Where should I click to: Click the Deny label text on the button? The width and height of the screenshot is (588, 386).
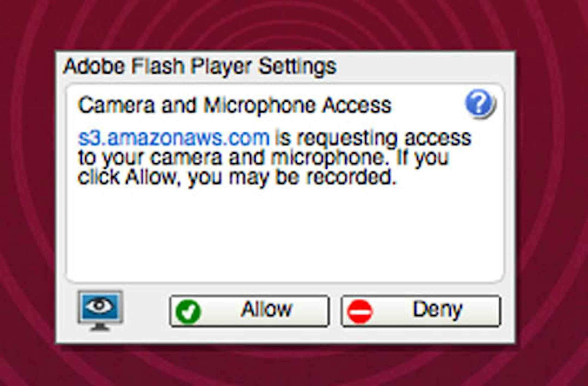437,310
